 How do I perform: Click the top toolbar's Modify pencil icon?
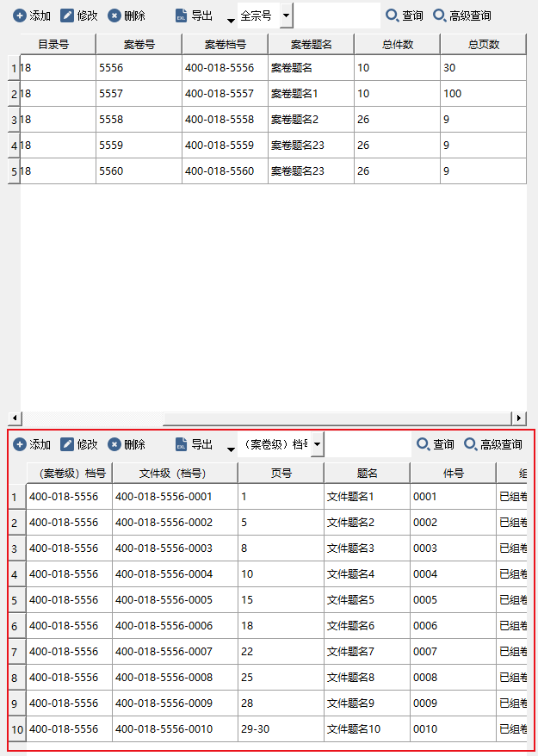click(67, 15)
